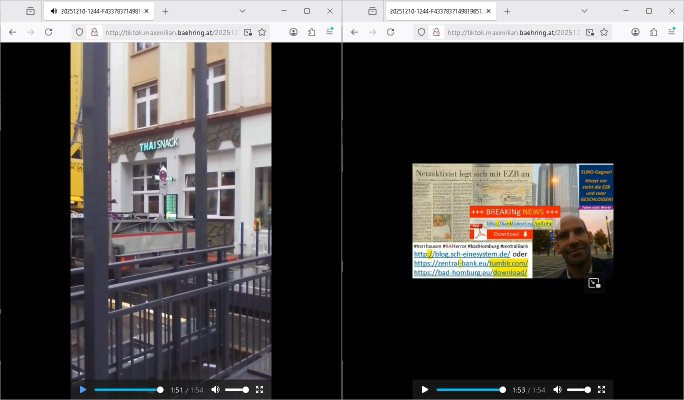Reload the page in the right browser
Screen dimensions: 684x400
pos(390,32)
